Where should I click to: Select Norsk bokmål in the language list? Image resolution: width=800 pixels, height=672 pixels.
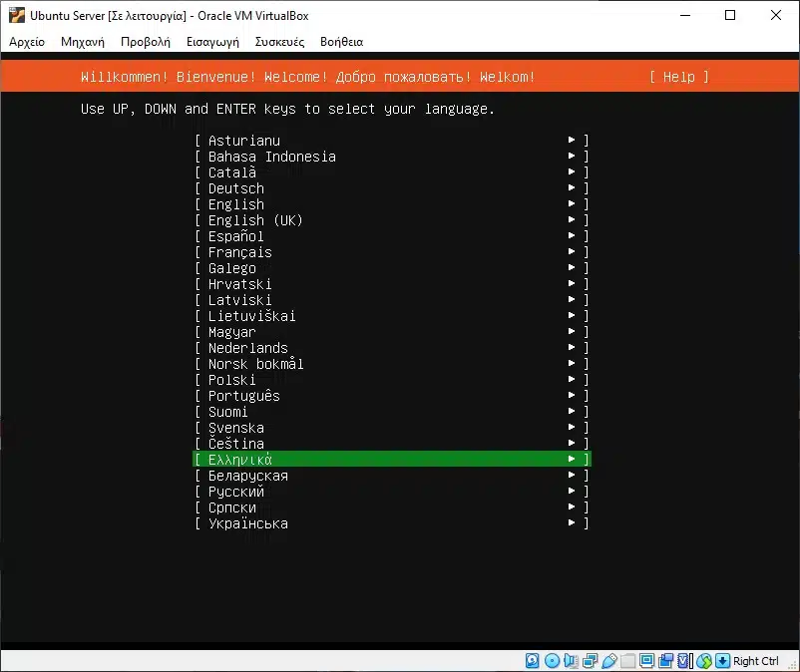tap(392, 364)
